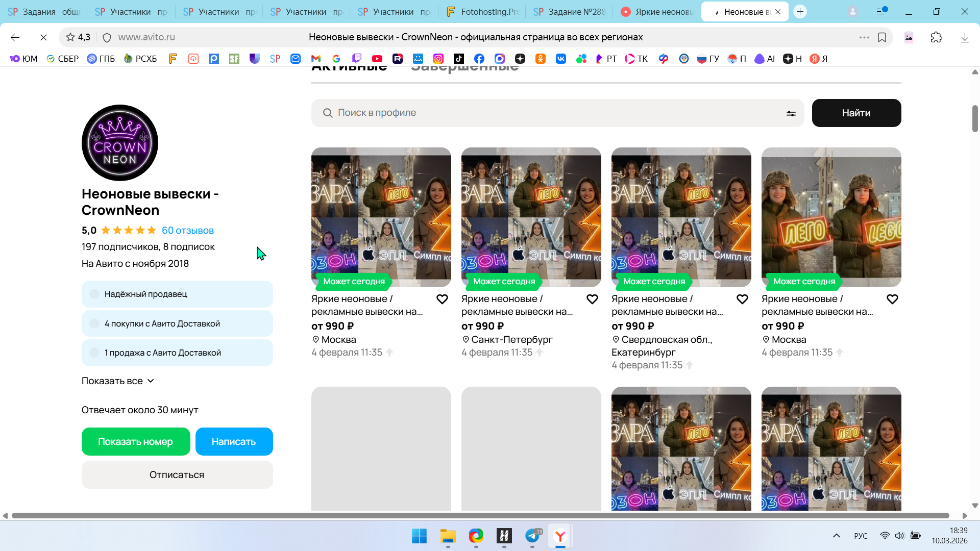Viewport: 980px width, 551px height.
Task: Toggle the favorite heart on the Санкт-Петербург listing
Action: pos(592,299)
